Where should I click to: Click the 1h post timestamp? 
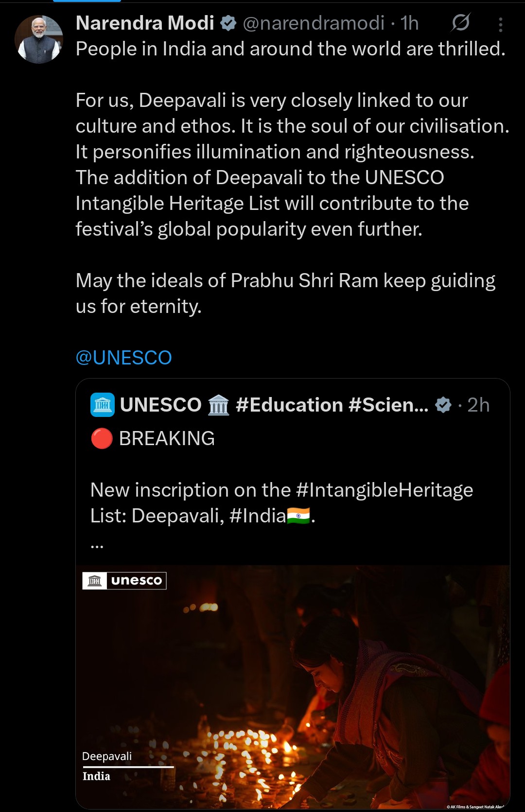(x=409, y=23)
